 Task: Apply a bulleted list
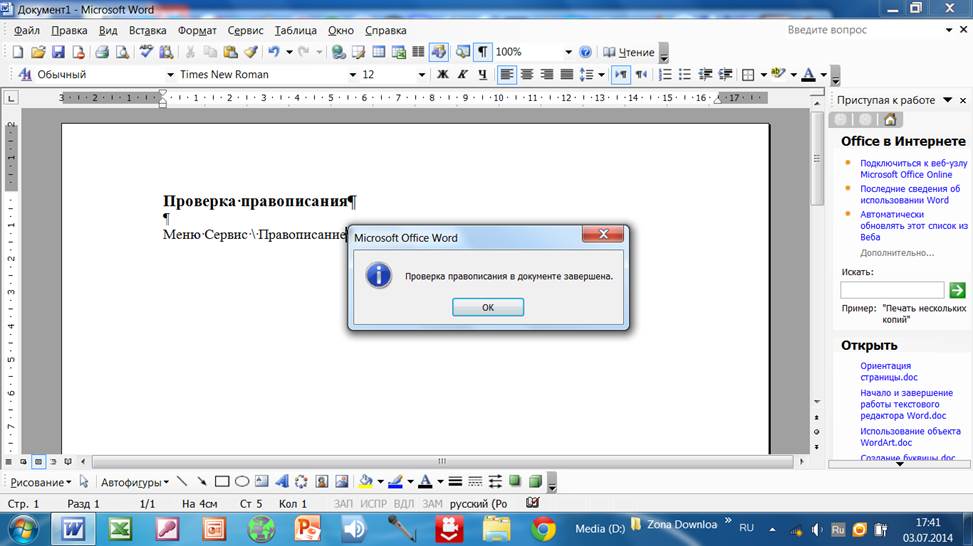click(685, 74)
